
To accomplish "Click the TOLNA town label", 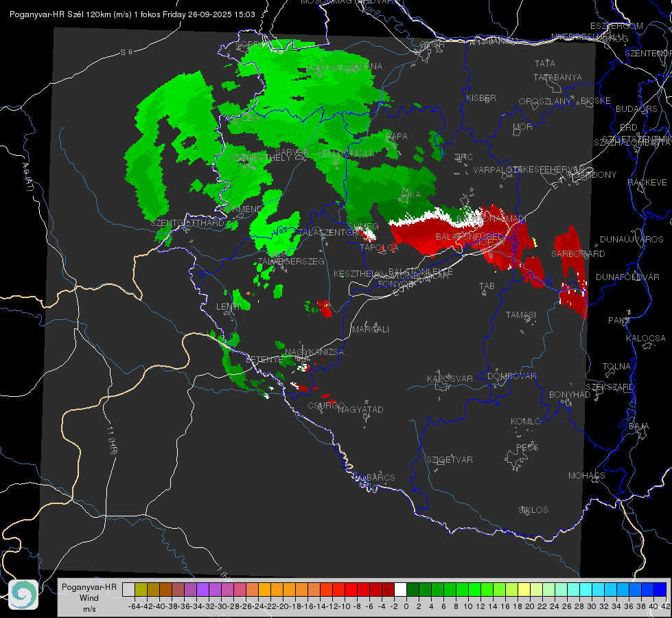I will [616, 367].
